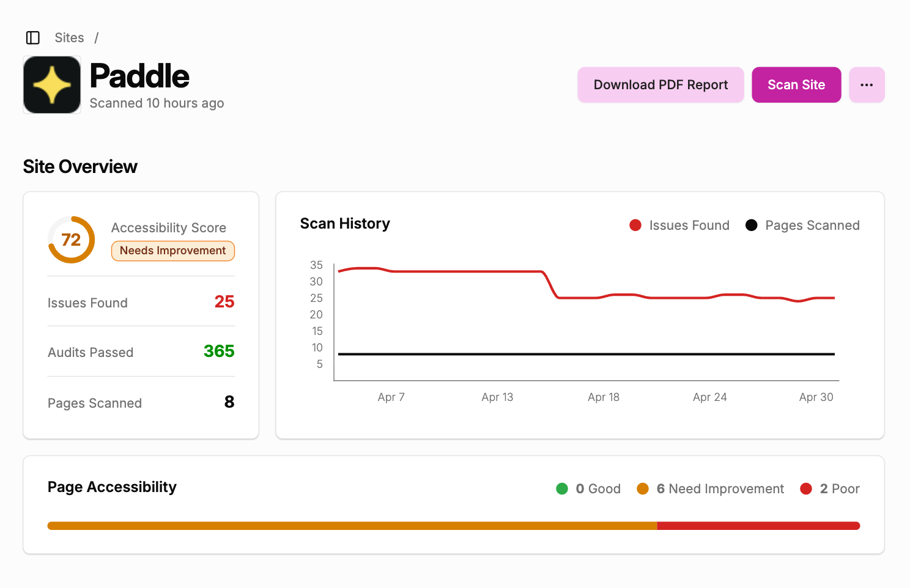The height and width of the screenshot is (588, 910).
Task: Click the Accessibility Score label
Action: 169,228
